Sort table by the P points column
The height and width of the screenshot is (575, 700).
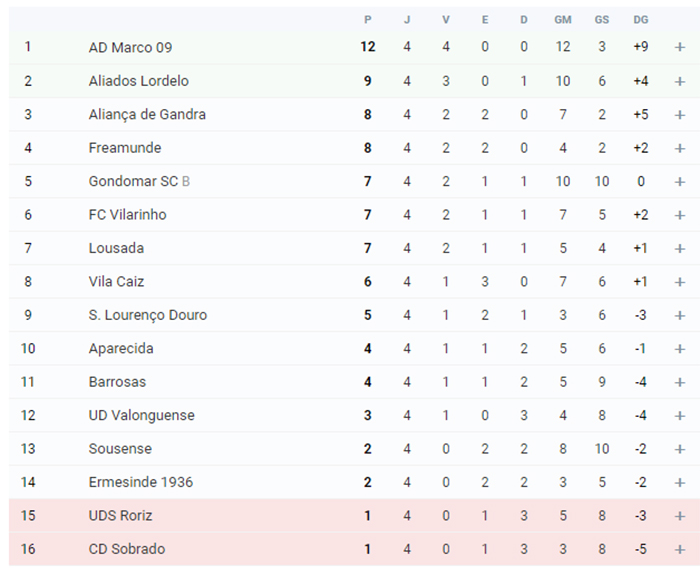click(367, 20)
